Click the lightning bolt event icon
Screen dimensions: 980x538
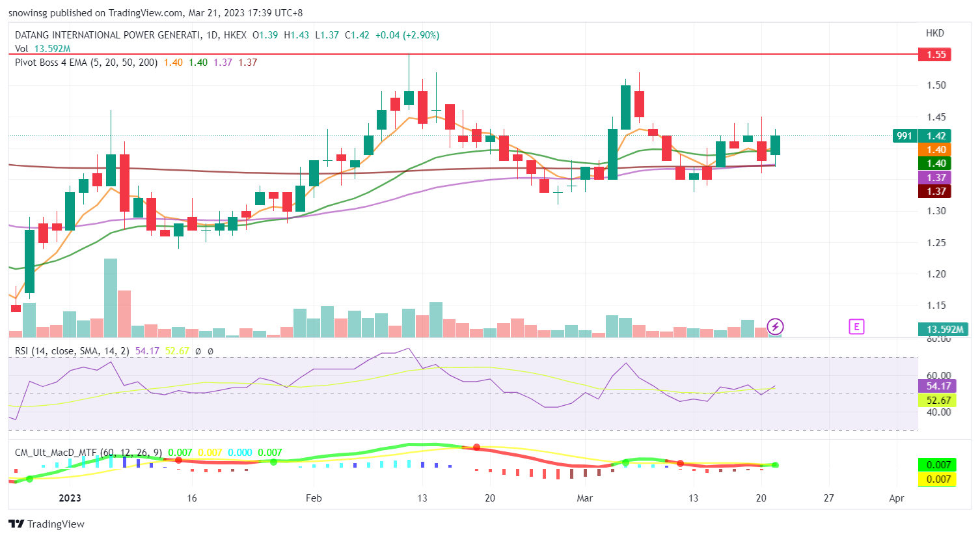(775, 326)
